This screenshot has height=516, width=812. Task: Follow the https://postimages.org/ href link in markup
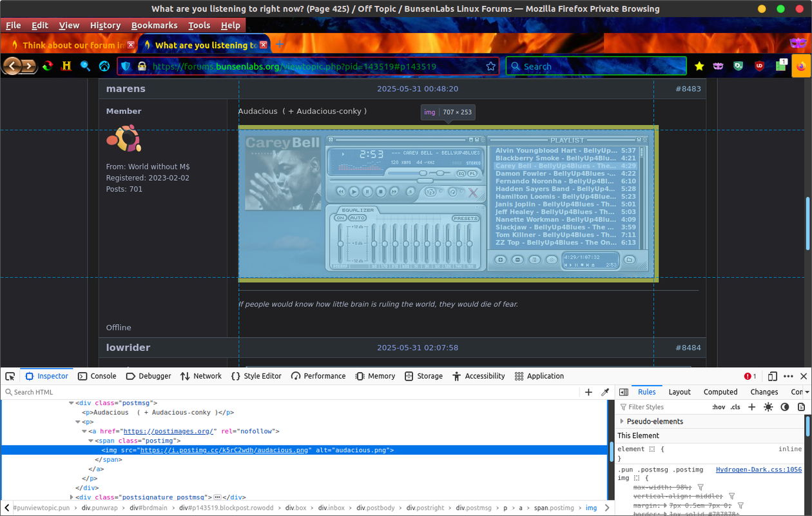(169, 432)
